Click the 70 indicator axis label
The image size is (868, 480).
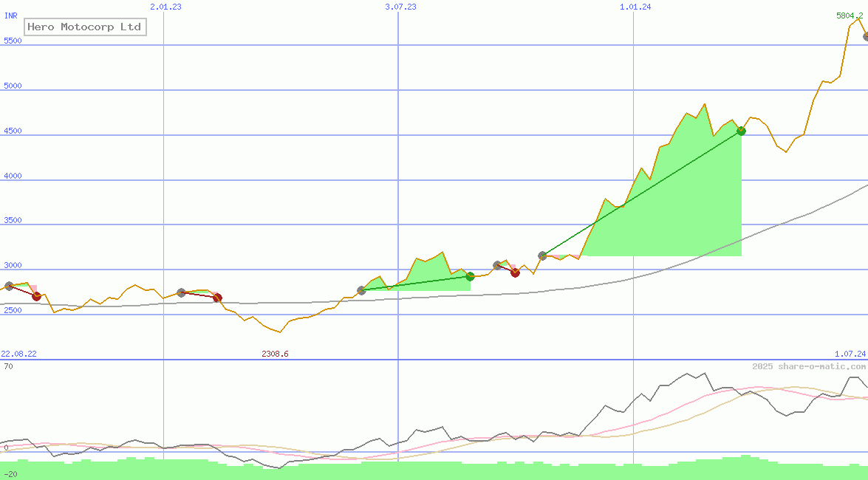click(8, 366)
